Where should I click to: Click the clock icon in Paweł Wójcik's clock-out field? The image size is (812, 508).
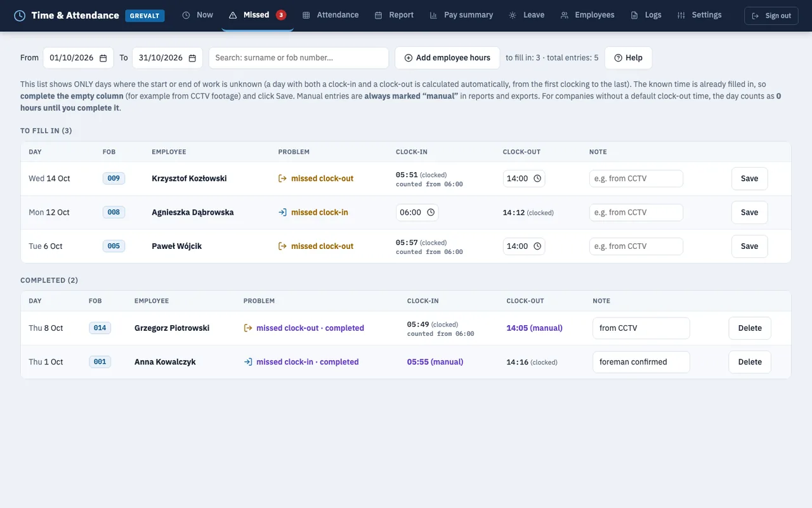coord(537,246)
